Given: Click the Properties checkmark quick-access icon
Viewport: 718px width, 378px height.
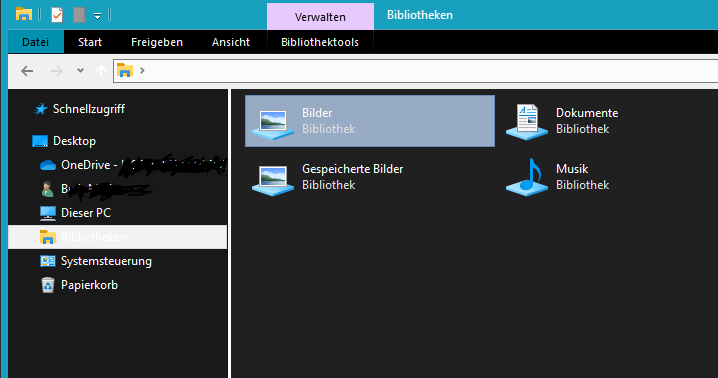Looking at the screenshot, I should point(57,15).
